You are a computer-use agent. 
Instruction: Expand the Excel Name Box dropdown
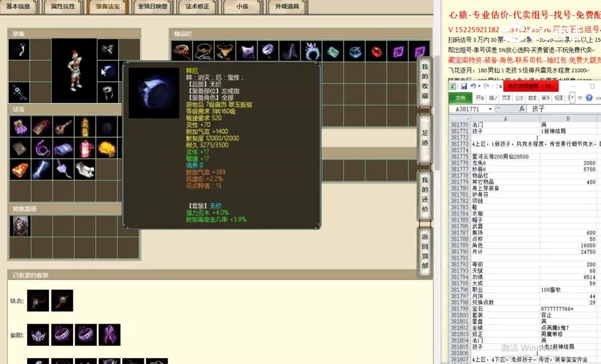point(490,109)
